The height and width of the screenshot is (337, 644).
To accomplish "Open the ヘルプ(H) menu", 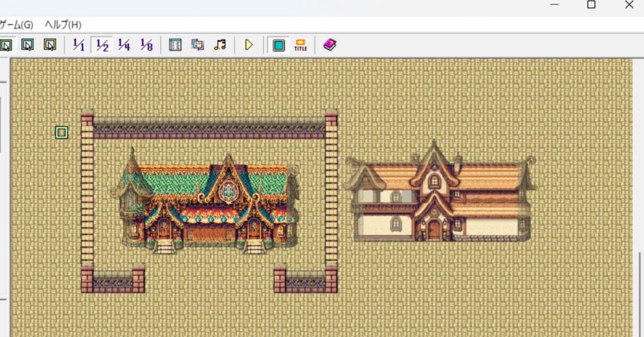I will tap(63, 25).
